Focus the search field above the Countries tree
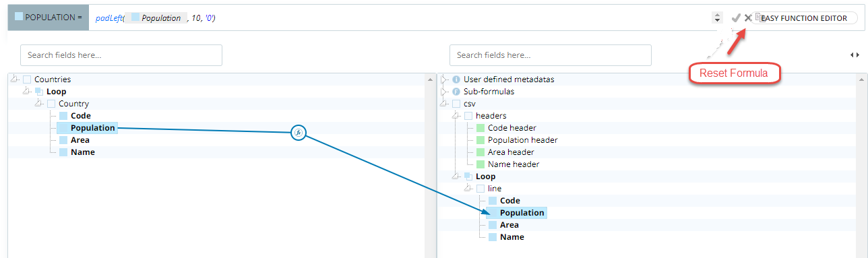The image size is (868, 258). pos(121,55)
